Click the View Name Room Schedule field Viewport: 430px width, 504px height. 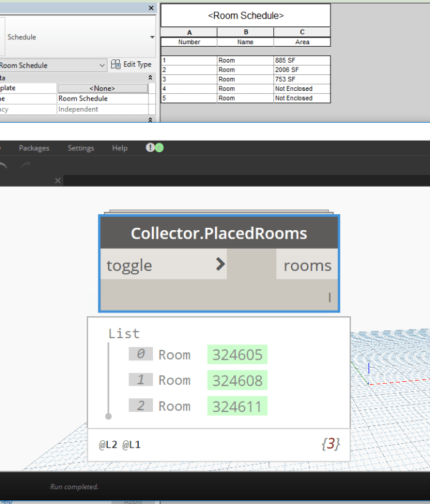coord(103,98)
